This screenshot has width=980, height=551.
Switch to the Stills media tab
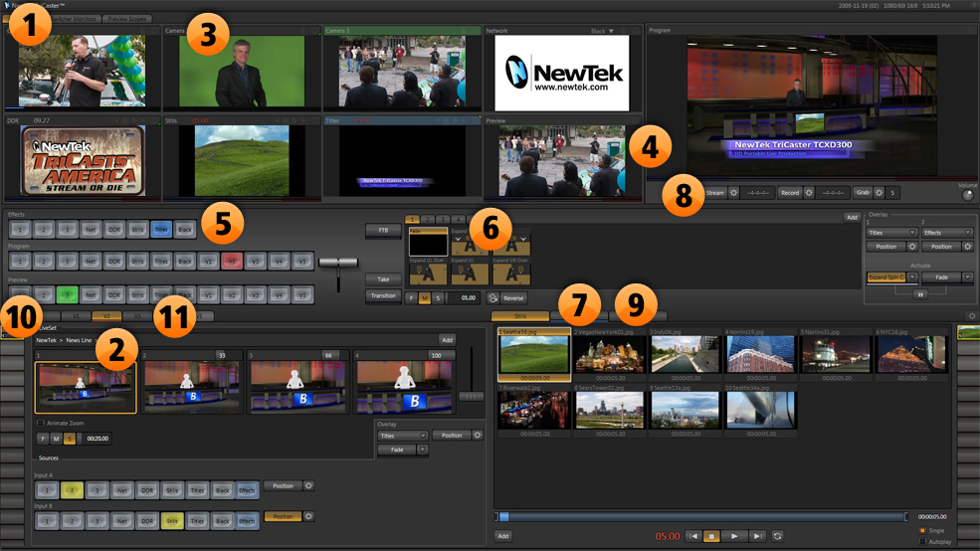point(519,315)
